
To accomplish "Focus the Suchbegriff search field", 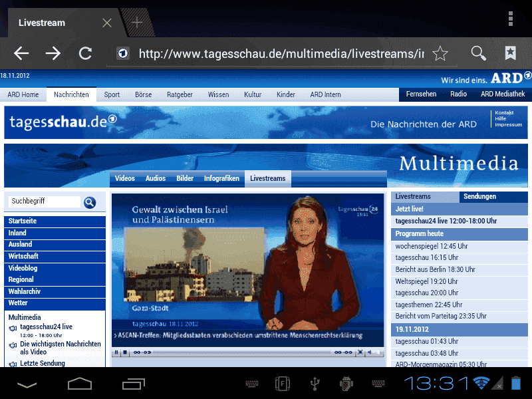I will [45, 201].
